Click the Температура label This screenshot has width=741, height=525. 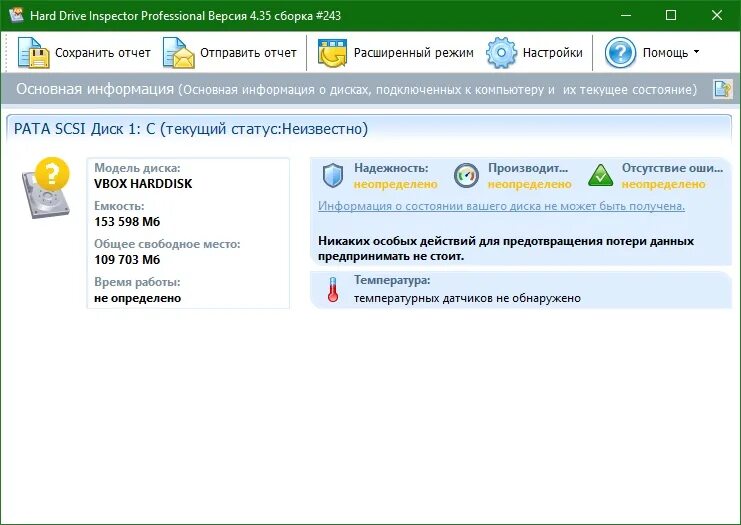tap(392, 280)
